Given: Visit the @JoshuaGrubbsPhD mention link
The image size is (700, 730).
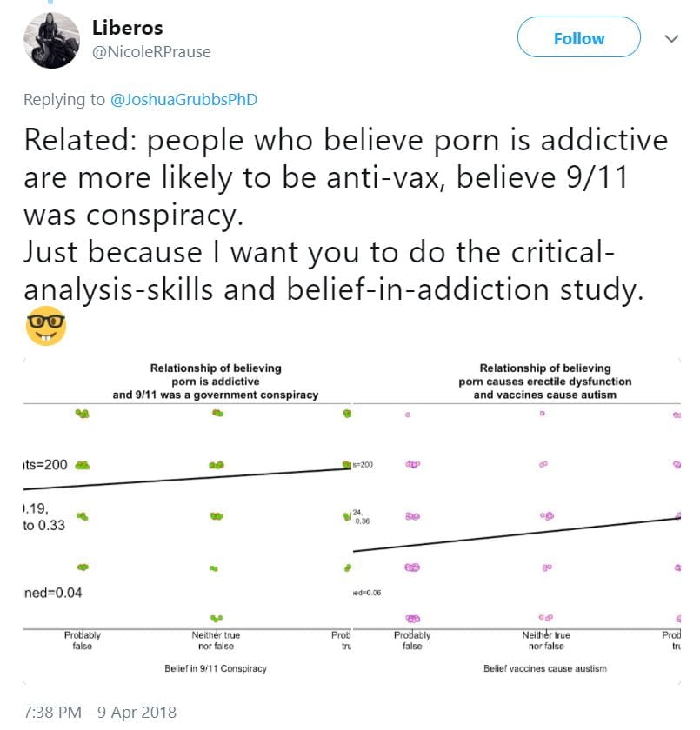Looking at the screenshot, I should pos(183,100).
